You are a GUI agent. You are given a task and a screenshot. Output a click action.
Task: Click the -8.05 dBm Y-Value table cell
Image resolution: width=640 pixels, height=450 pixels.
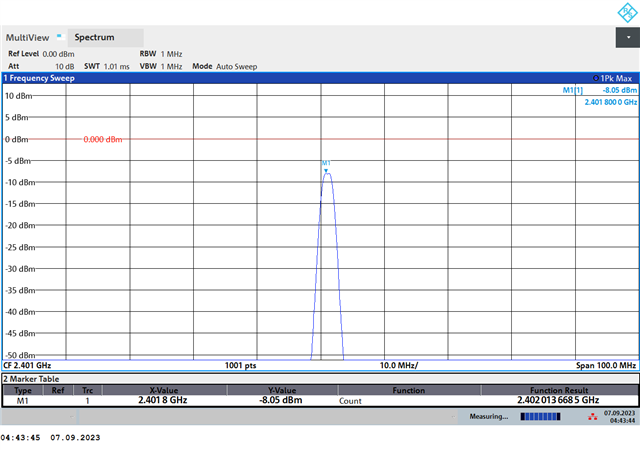(x=281, y=400)
